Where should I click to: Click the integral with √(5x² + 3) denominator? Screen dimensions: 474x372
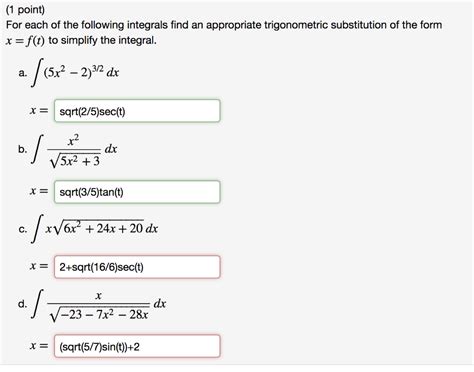click(x=75, y=149)
